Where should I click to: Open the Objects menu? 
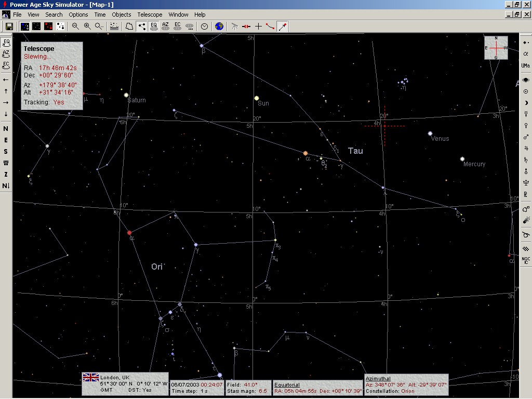click(122, 15)
